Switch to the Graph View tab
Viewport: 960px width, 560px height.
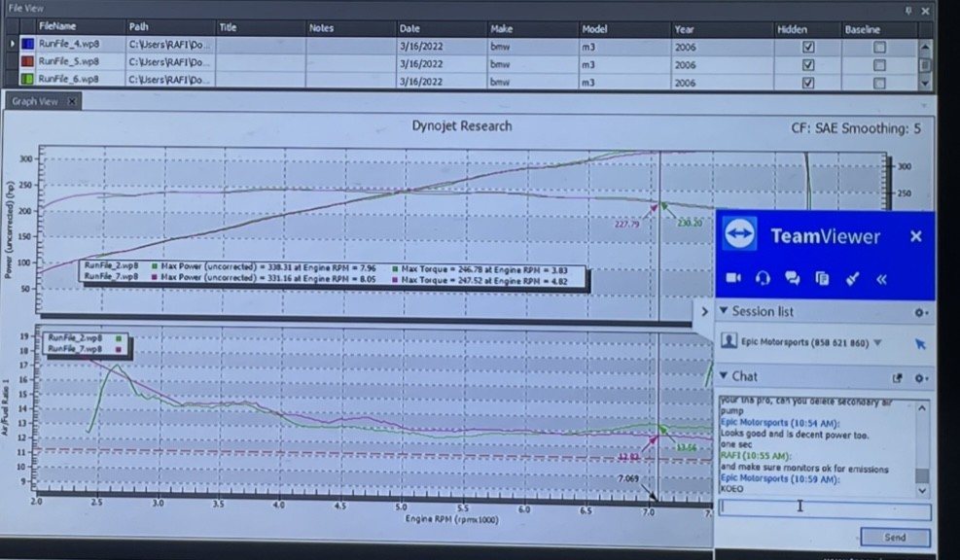(37, 101)
